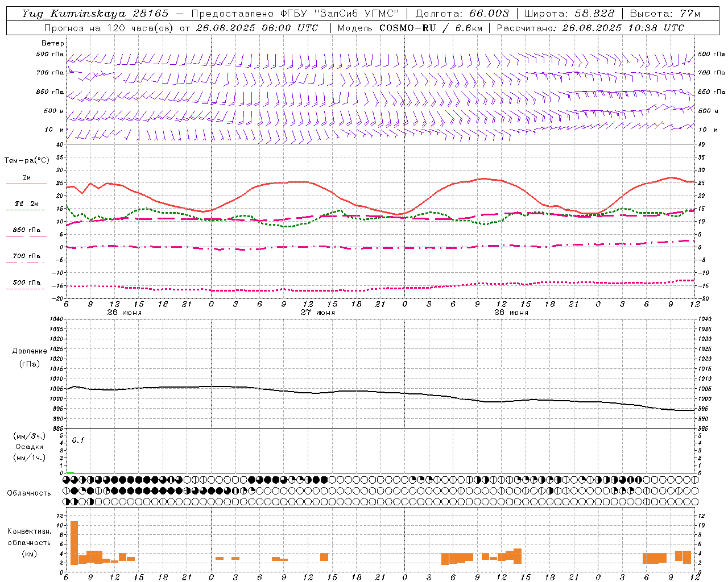
Task: Select the '700 гПа' temperature legend entry
Action: click(x=27, y=256)
